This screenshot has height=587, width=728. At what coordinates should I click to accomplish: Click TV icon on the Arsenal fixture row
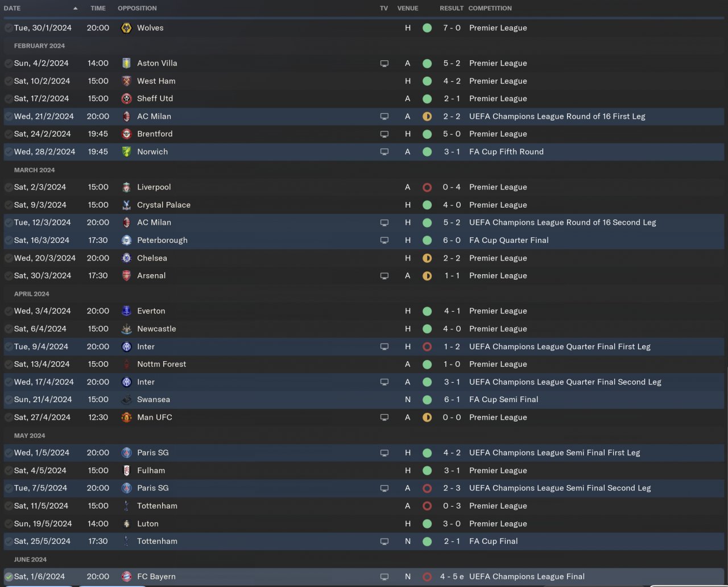coord(384,276)
